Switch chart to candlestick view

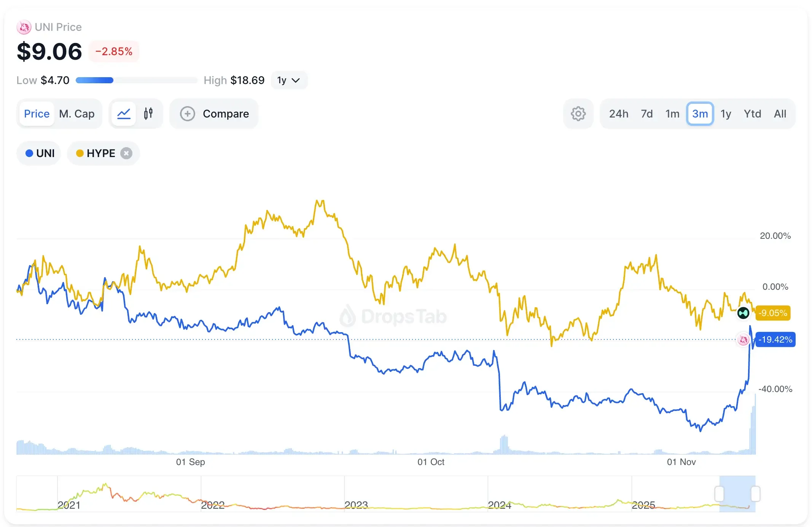pos(148,113)
